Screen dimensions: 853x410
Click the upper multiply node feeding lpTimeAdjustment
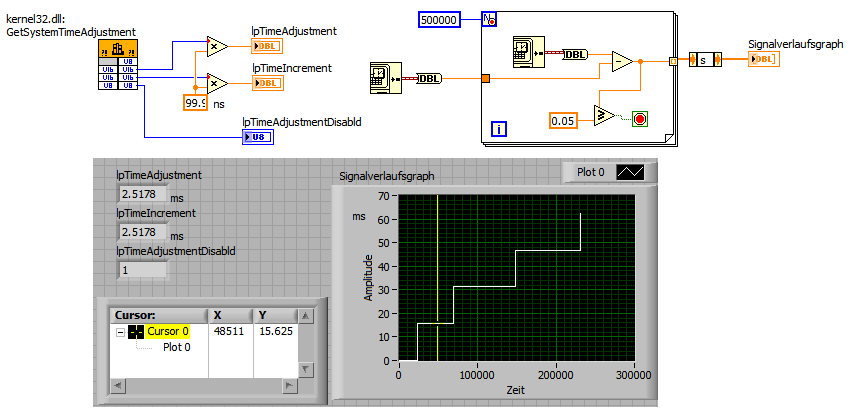point(217,47)
